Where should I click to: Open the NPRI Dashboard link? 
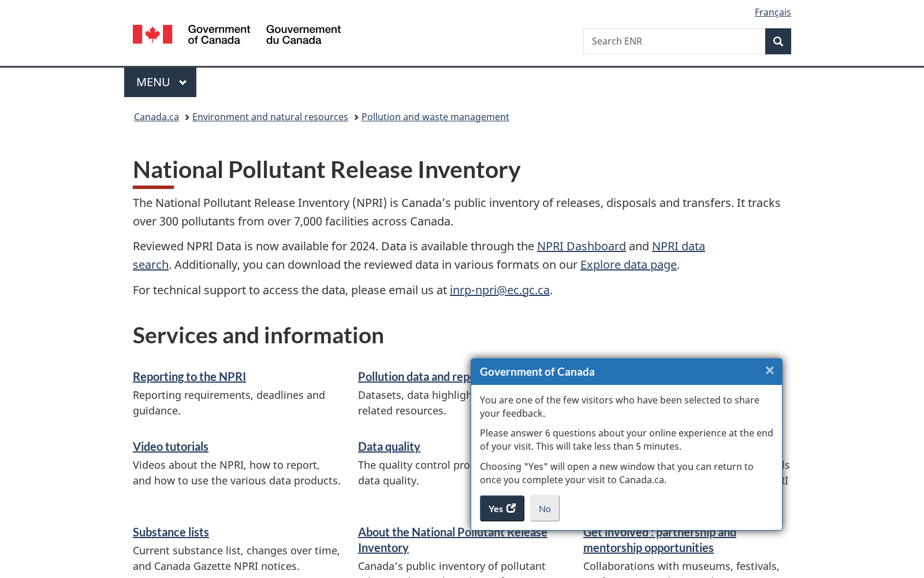pyautogui.click(x=582, y=246)
